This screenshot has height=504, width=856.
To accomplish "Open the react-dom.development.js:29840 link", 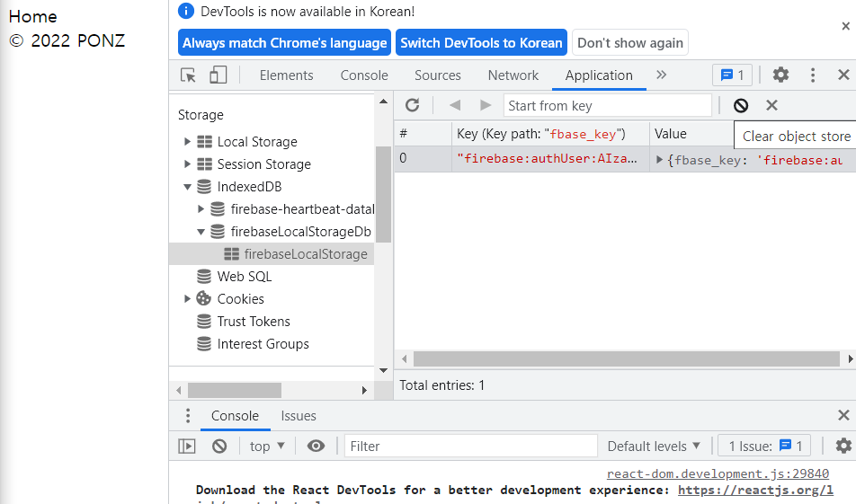I will click(x=718, y=473).
